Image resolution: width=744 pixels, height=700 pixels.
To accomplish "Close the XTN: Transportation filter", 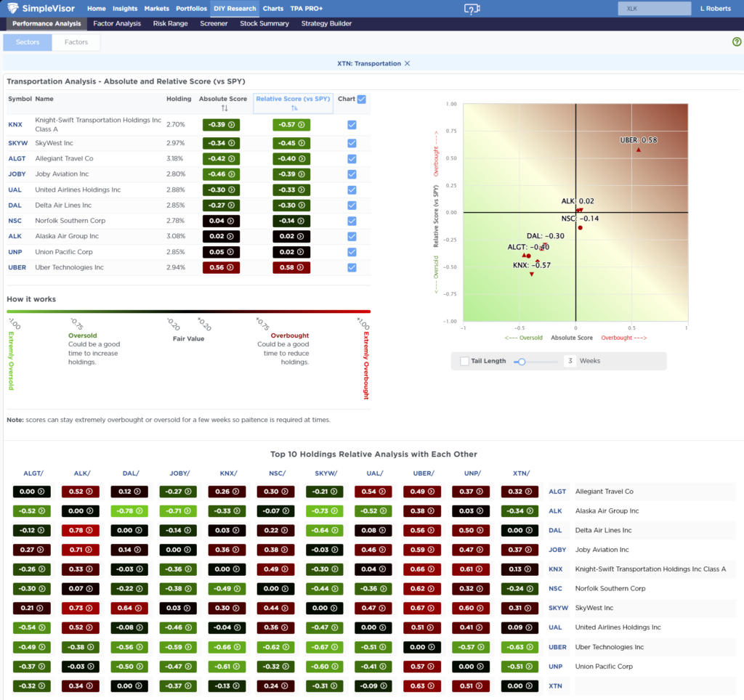I will tap(407, 64).
